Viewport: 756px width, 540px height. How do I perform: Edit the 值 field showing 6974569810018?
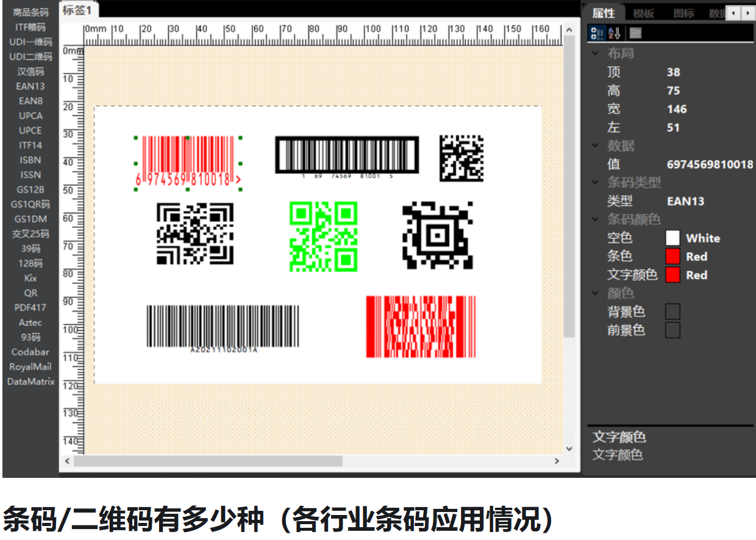point(710,165)
